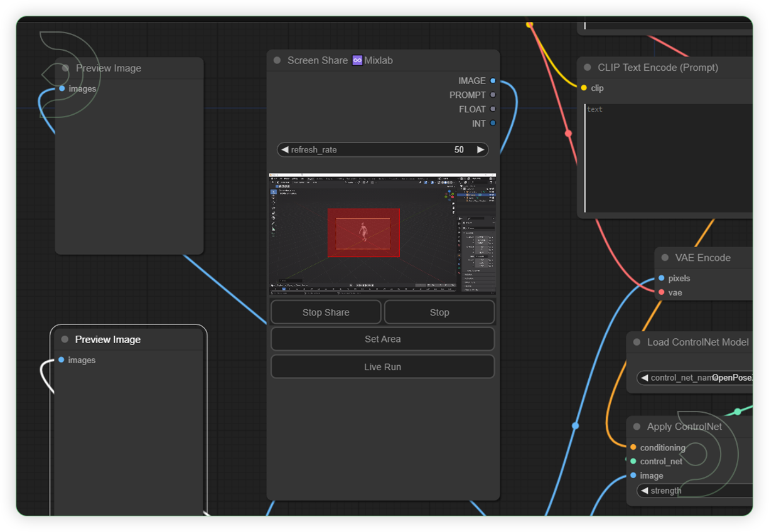
Task: Click the clip input socket on CLIP Text Encode
Action: coord(584,88)
